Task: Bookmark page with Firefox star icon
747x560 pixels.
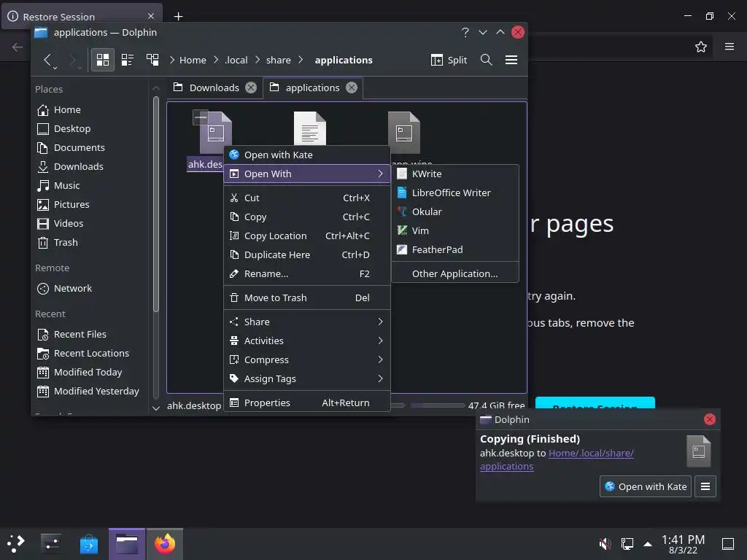Action: (701, 47)
